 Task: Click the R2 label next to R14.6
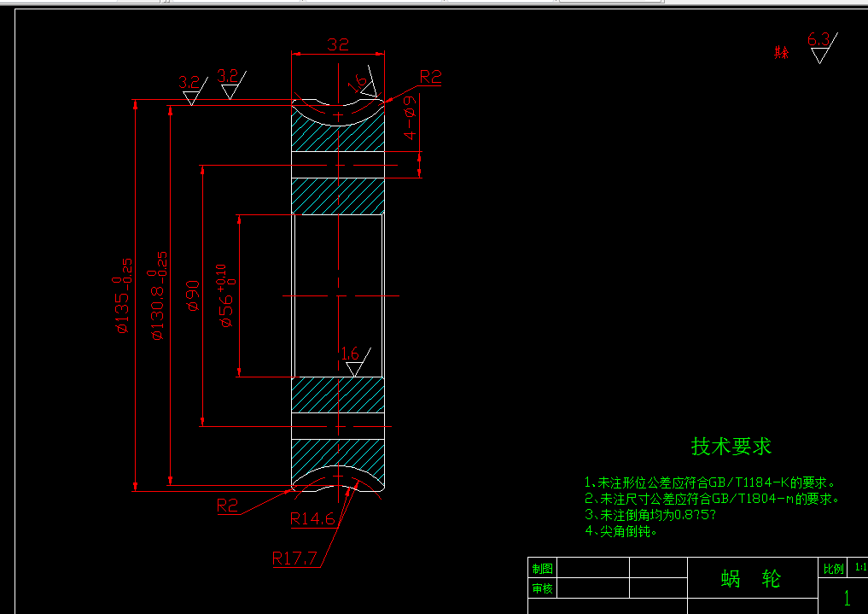tap(228, 506)
